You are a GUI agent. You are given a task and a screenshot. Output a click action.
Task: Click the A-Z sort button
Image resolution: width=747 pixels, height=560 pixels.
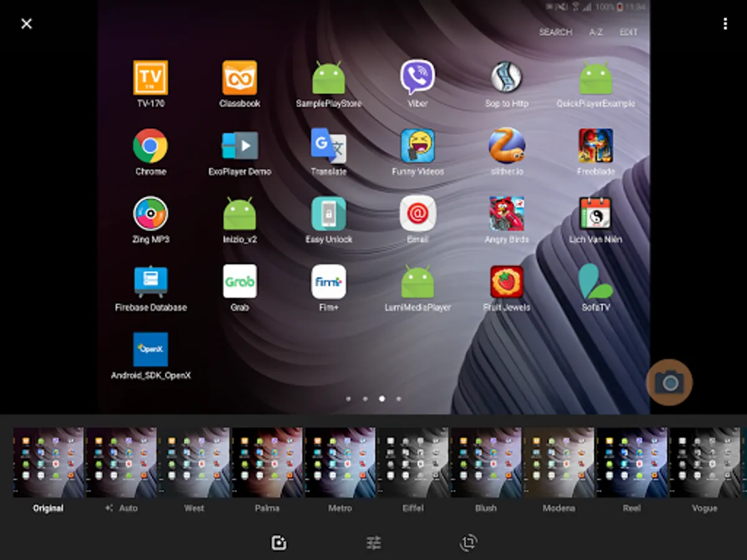tap(596, 32)
